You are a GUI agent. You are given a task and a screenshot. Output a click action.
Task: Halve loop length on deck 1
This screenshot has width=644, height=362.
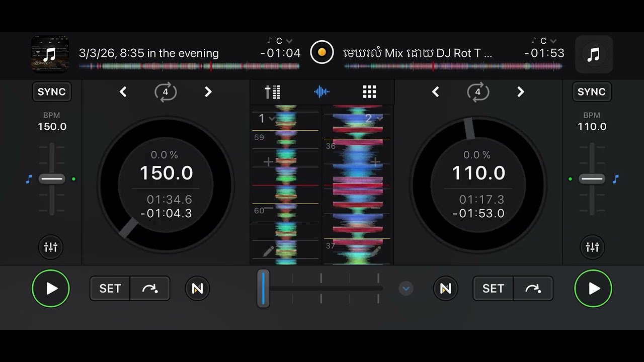pyautogui.click(x=123, y=92)
